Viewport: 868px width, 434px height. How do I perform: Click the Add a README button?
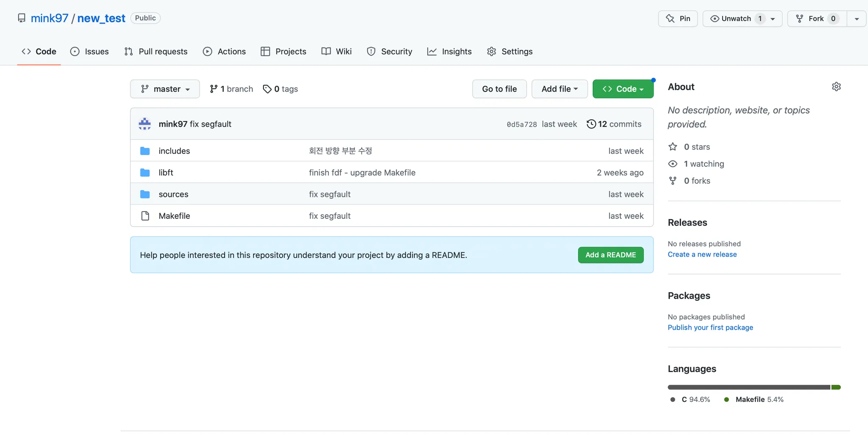[x=611, y=255]
